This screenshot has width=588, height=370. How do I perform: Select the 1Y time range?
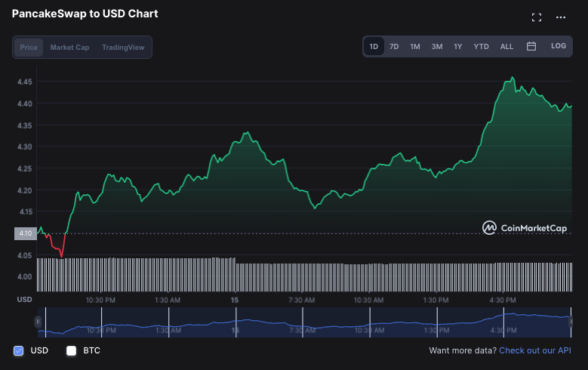(458, 47)
